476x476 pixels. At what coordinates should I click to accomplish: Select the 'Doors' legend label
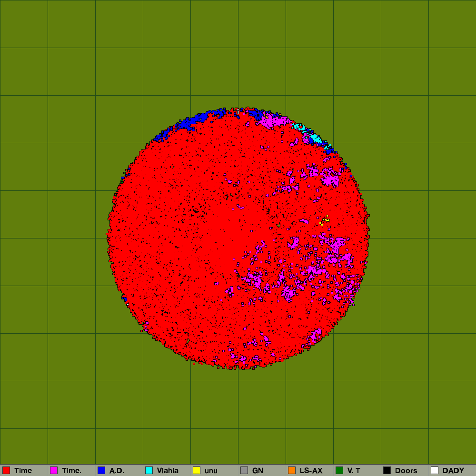(406, 471)
